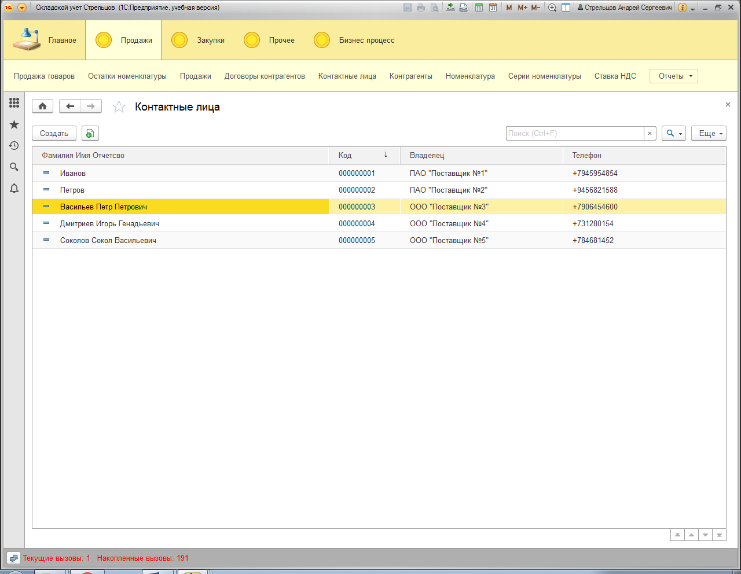Select the Петров row
The height and width of the screenshot is (574, 741).
(x=379, y=190)
